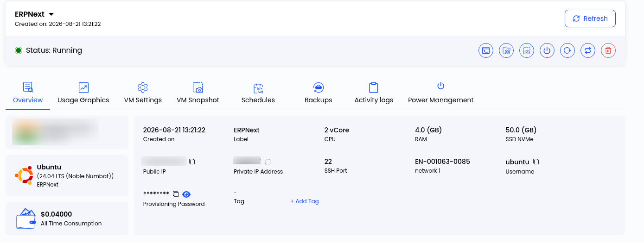Copy the Public IP address
The image size is (644, 243).
[192, 162]
